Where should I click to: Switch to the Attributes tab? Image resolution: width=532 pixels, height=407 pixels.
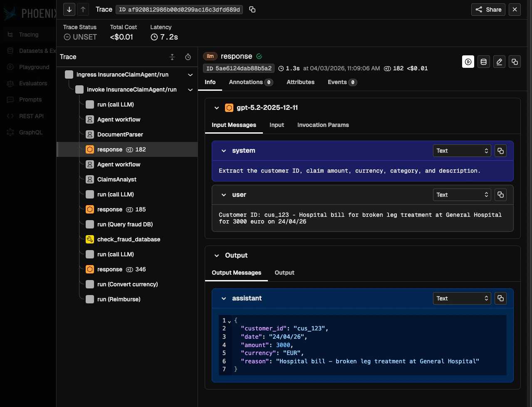(300, 82)
